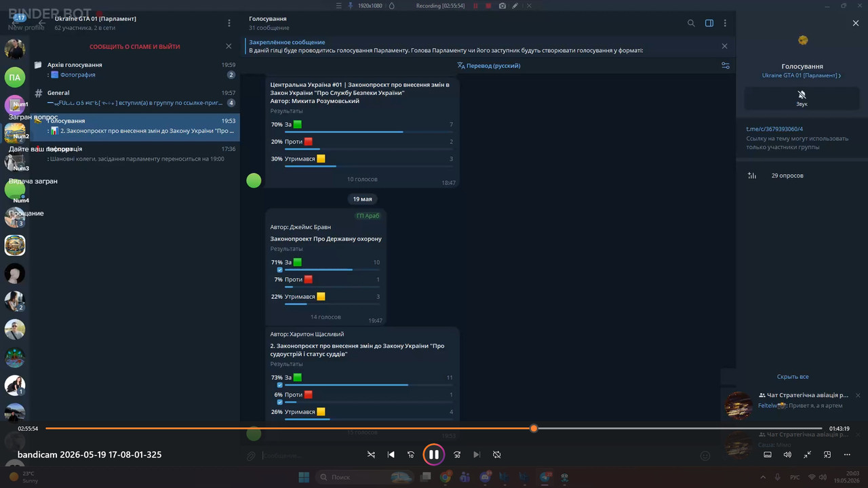Open the t.me/c/3679393060/4 link
Image resolution: width=868 pixels, height=488 pixels.
(x=774, y=129)
